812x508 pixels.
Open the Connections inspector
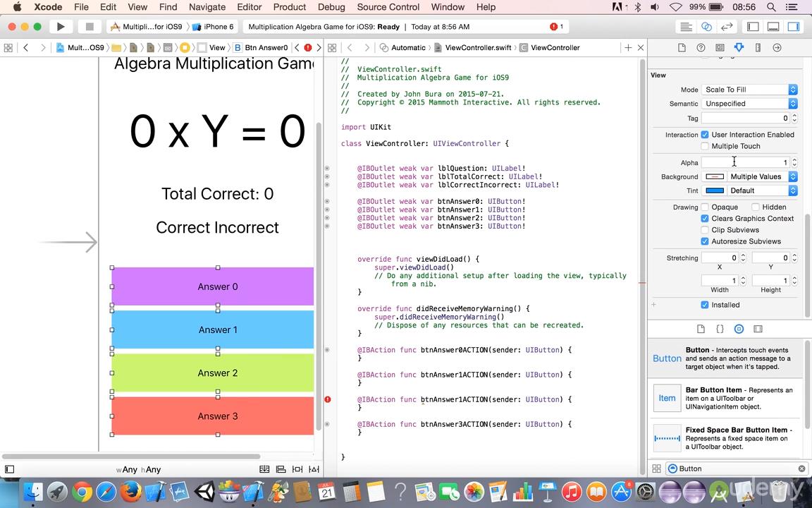777,48
